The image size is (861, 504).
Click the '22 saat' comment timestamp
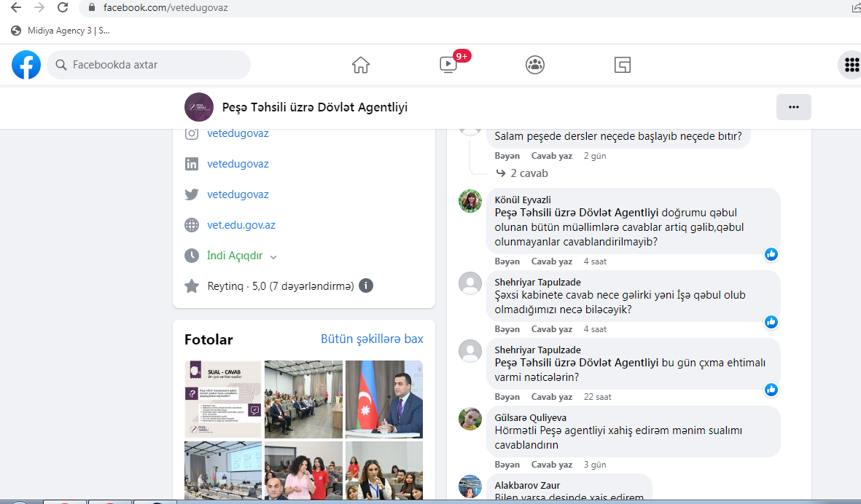[x=597, y=396]
